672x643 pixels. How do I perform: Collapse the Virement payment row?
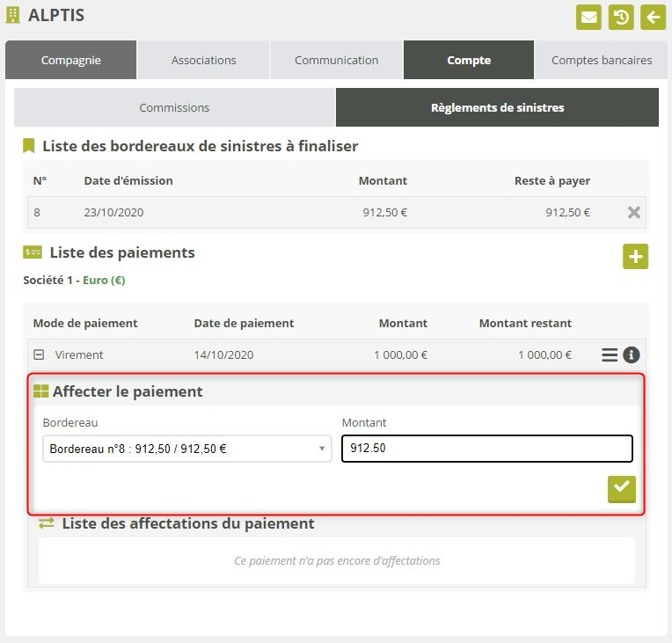point(39,355)
